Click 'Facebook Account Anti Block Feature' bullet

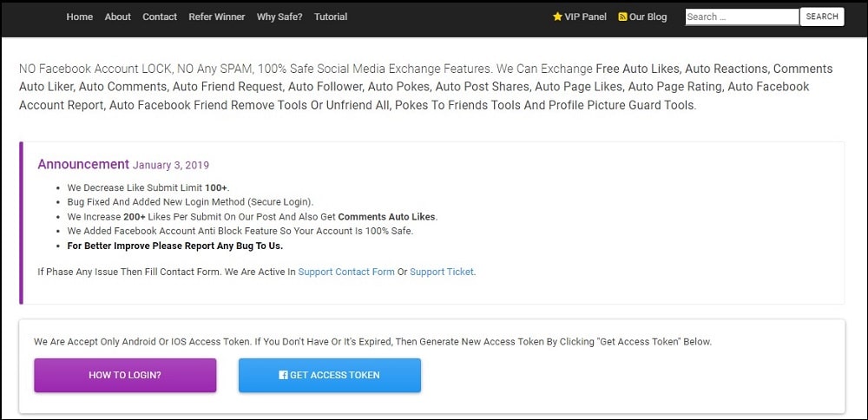pos(240,231)
